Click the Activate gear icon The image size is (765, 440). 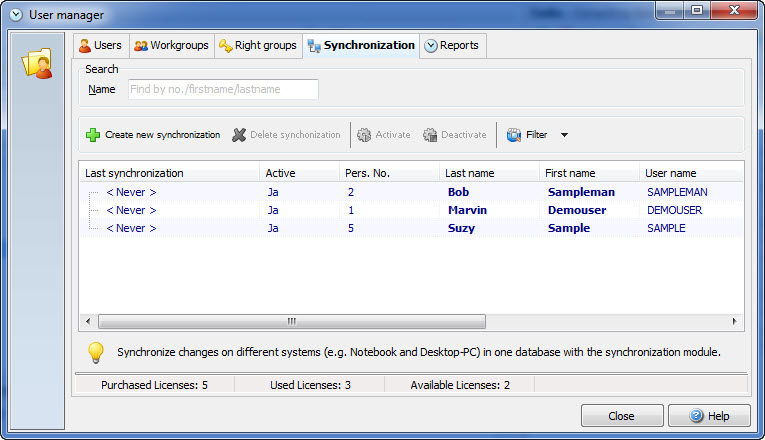364,135
